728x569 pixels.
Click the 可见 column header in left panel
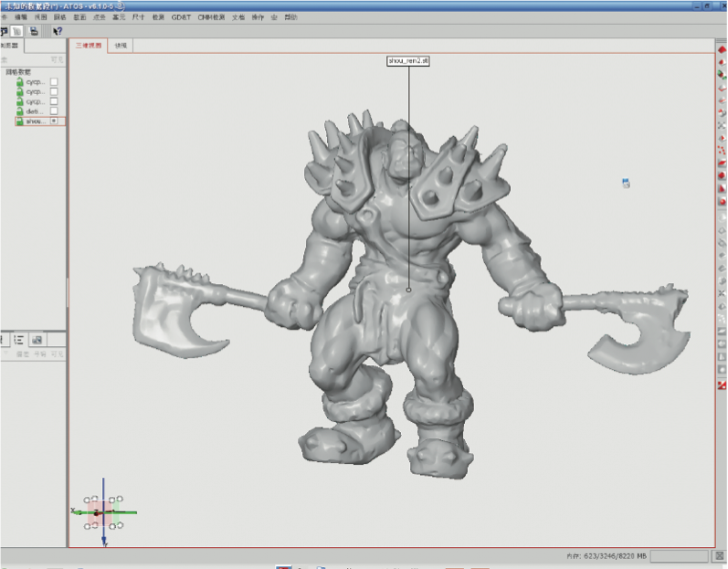pos(57,59)
